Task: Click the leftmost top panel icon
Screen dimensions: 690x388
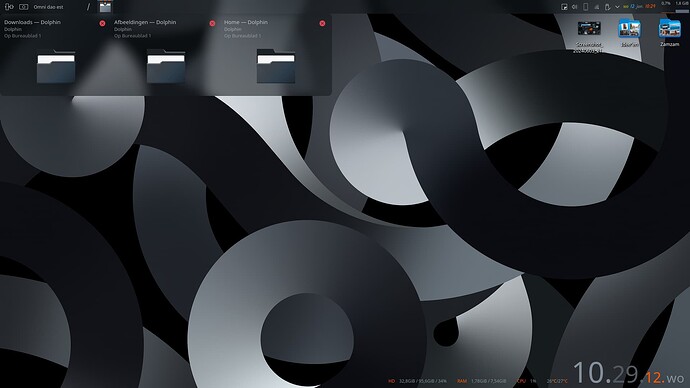Action: (x=9, y=7)
